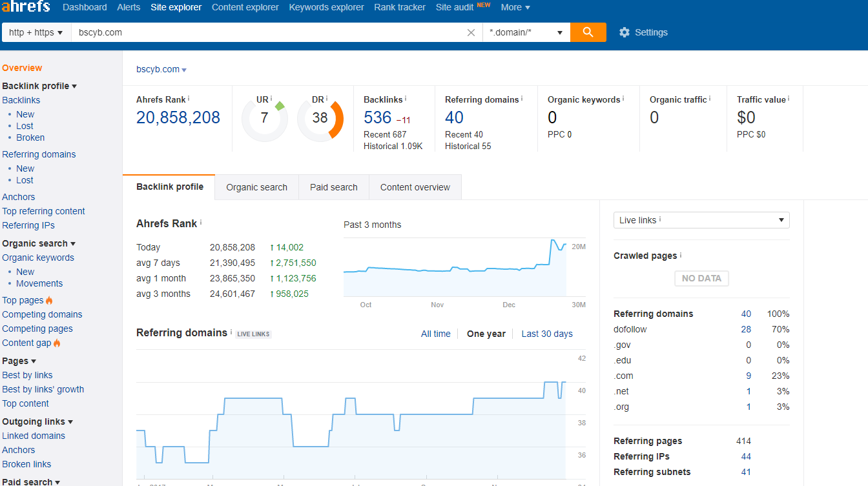This screenshot has width=868, height=486.
Task: Open Settings with the gear icon
Action: [x=624, y=32]
